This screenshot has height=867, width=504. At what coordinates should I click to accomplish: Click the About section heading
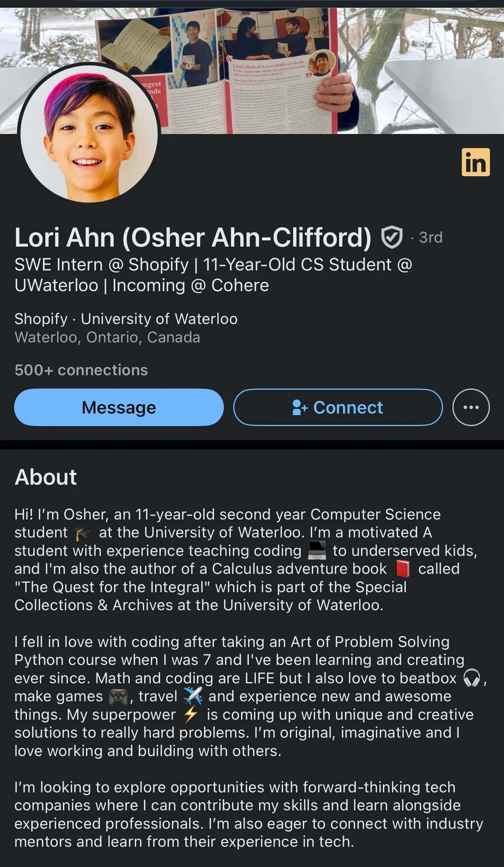46,477
